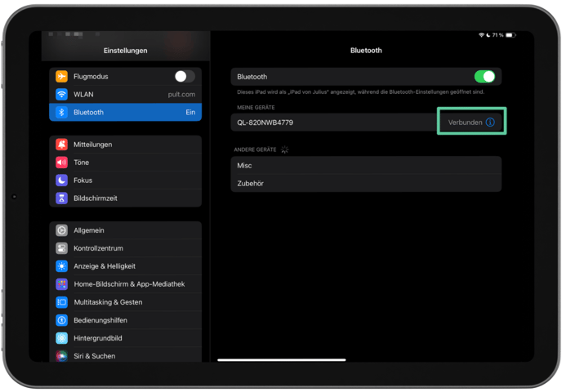Tap the Kontrollzentrum switches icon
Screen dimensions: 562x392
click(x=61, y=248)
